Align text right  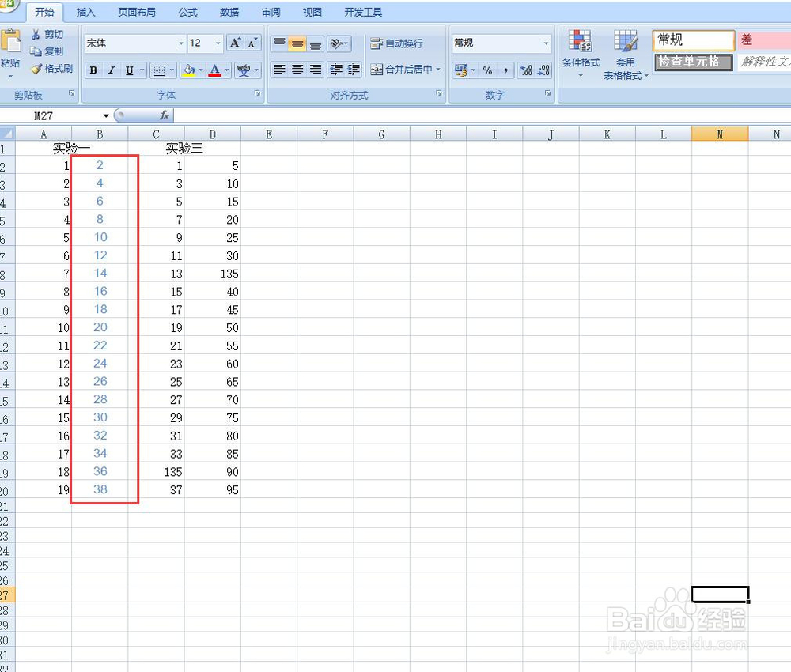click(x=316, y=69)
